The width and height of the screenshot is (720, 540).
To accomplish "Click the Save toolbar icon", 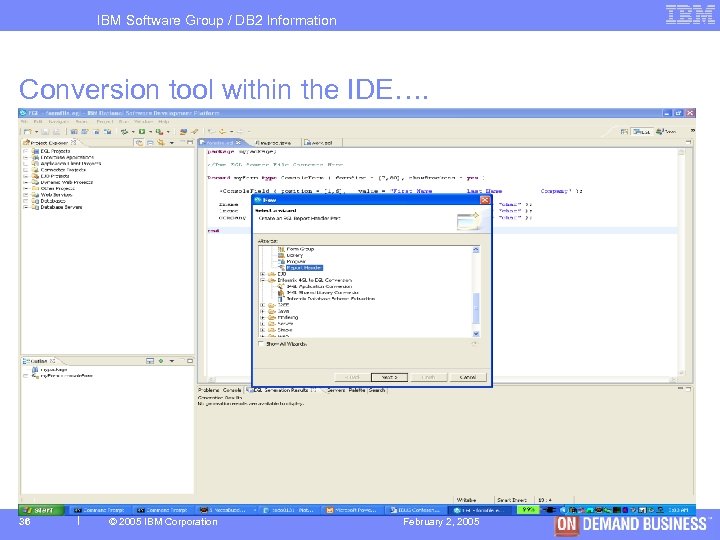I will [x=45, y=132].
